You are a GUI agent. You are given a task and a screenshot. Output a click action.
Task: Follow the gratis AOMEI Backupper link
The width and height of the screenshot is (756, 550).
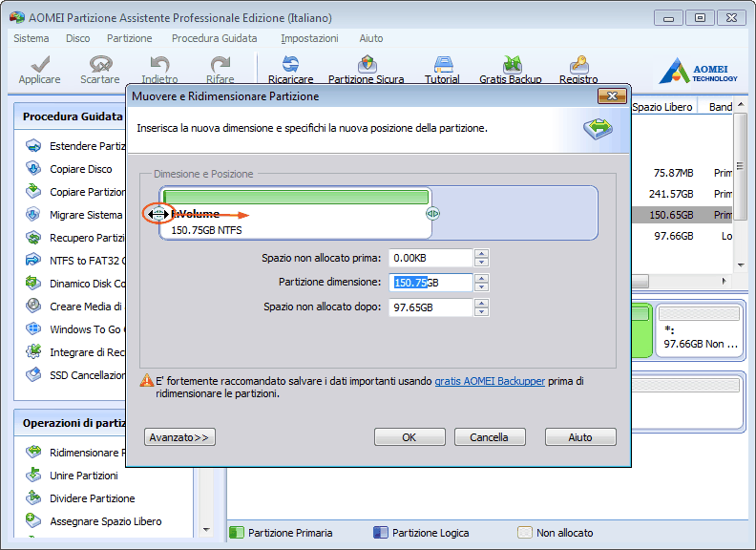click(x=490, y=381)
